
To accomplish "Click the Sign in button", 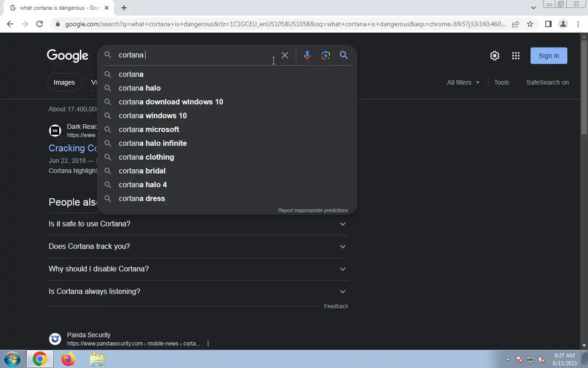I will click(x=549, y=56).
